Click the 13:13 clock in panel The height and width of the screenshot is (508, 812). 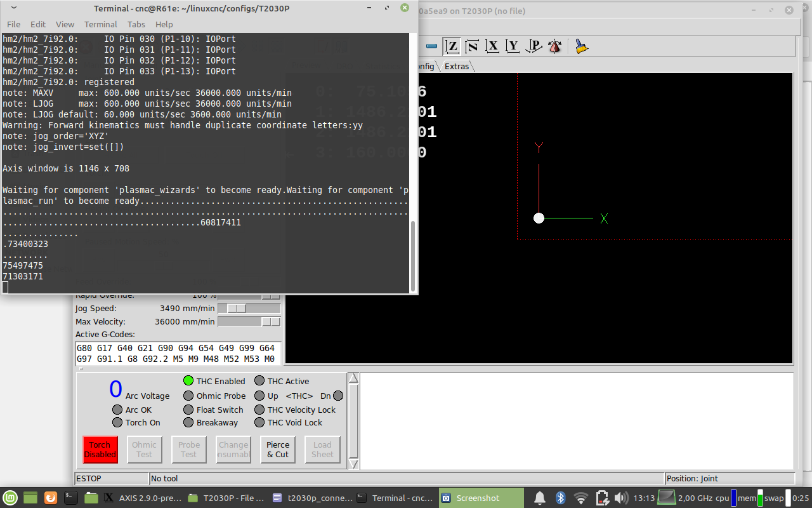point(644,498)
